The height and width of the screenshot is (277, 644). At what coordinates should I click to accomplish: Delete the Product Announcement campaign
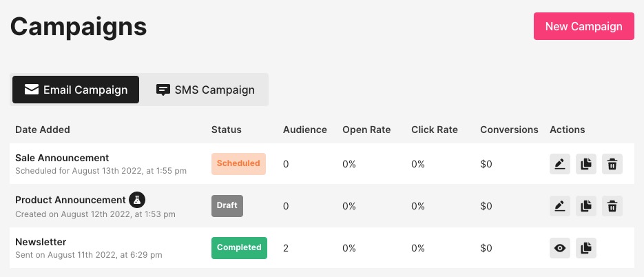pyautogui.click(x=612, y=205)
